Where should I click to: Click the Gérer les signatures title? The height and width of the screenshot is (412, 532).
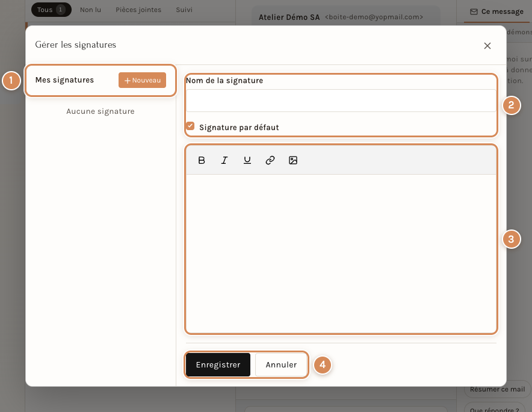coord(76,45)
